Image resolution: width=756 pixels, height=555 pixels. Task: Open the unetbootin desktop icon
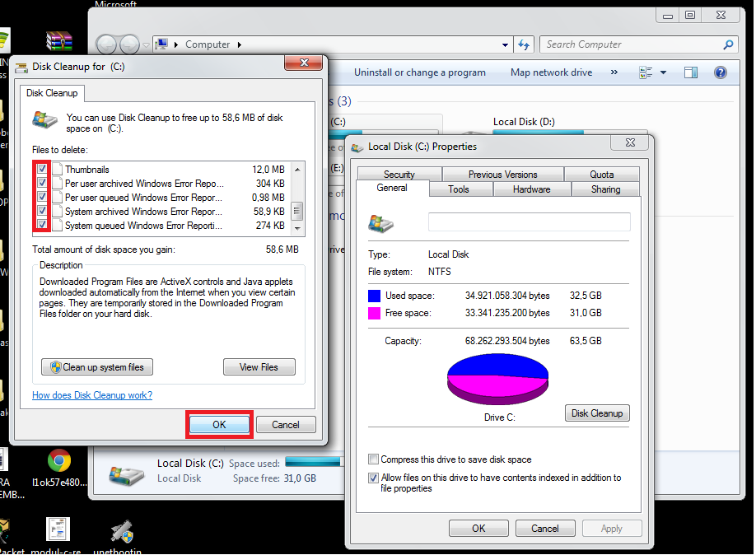point(121,531)
